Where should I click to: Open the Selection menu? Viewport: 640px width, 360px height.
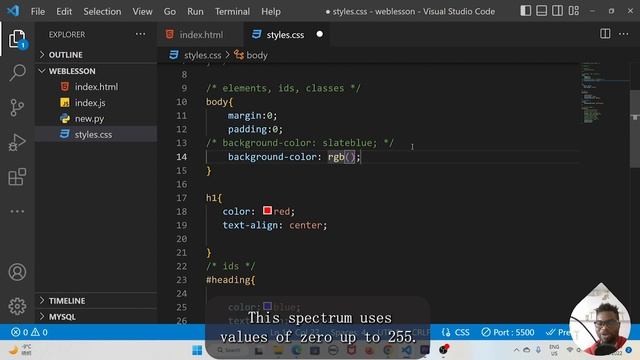pyautogui.click(x=102, y=11)
